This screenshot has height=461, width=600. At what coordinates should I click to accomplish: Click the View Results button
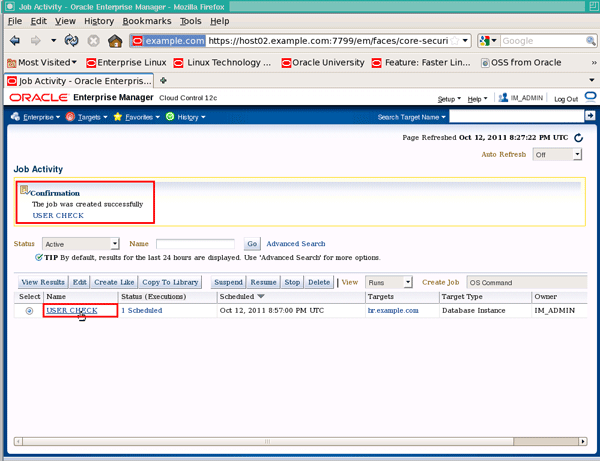(43, 282)
